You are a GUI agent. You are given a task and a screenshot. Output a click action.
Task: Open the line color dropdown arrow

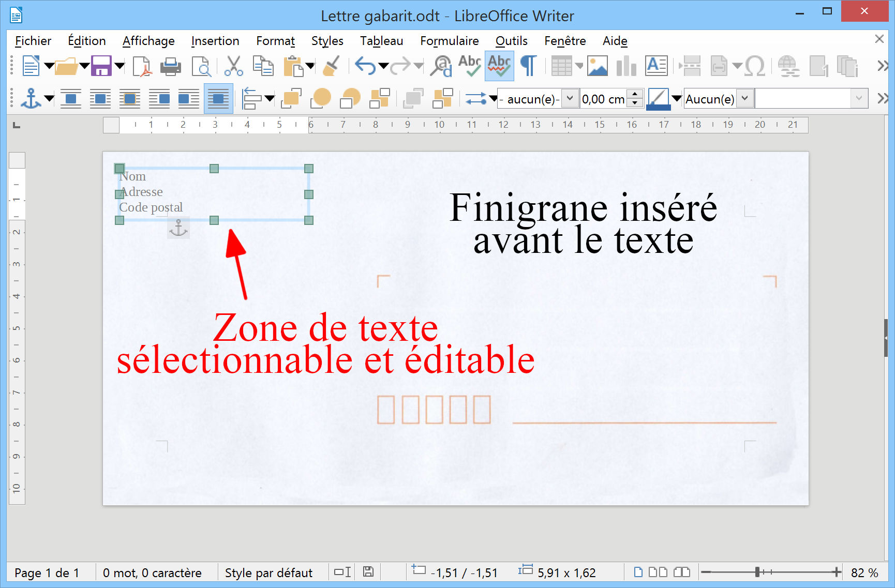click(677, 98)
